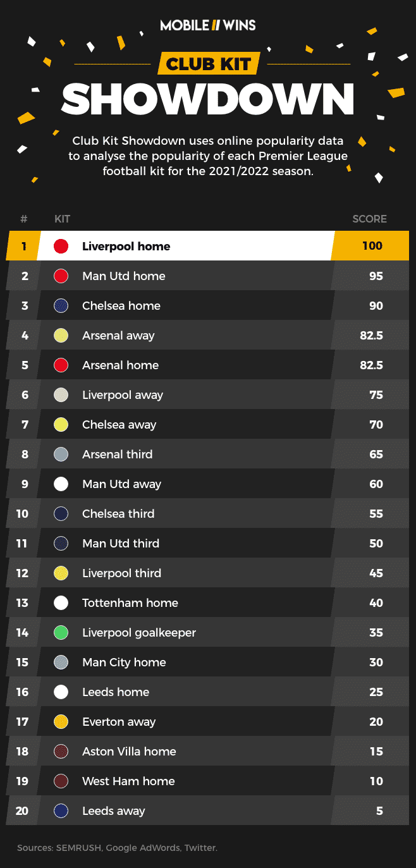Viewport: 416px width, 868px height.
Task: Click the Mobile Wins logo
Action: 208,26
